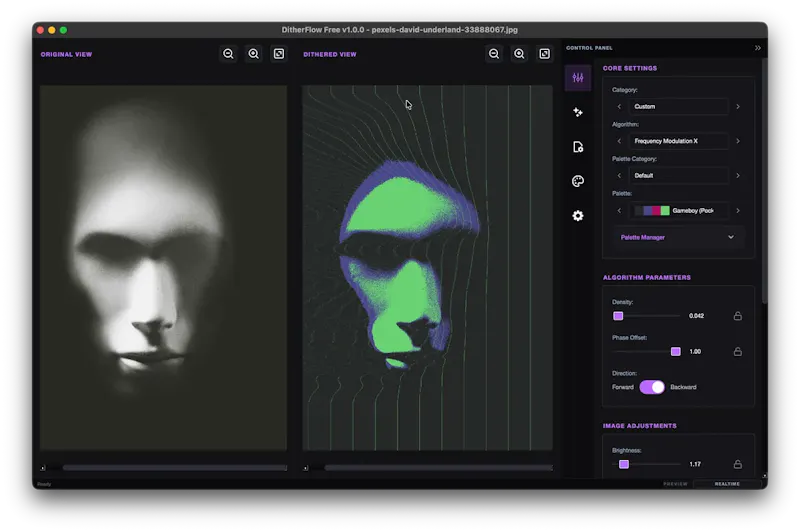Click the small corner icon under Dithered View
800x532 pixels.
306,468
